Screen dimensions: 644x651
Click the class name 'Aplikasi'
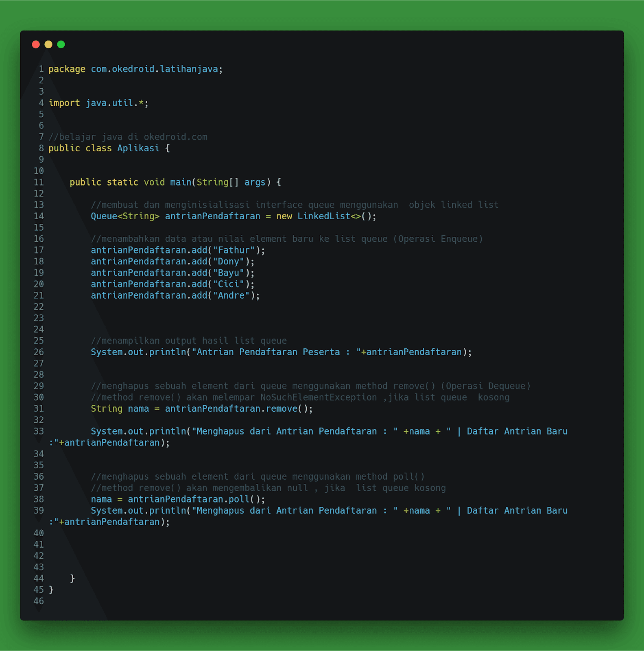(138, 148)
